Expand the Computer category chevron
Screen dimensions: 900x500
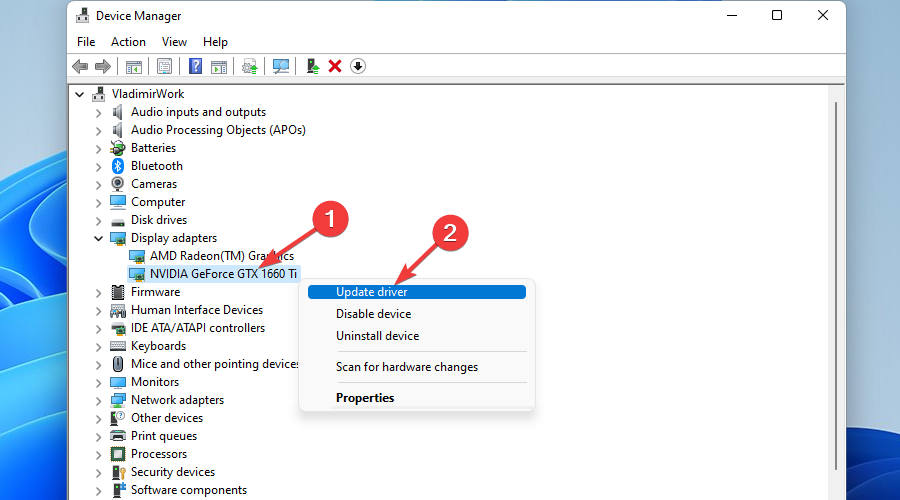click(99, 203)
